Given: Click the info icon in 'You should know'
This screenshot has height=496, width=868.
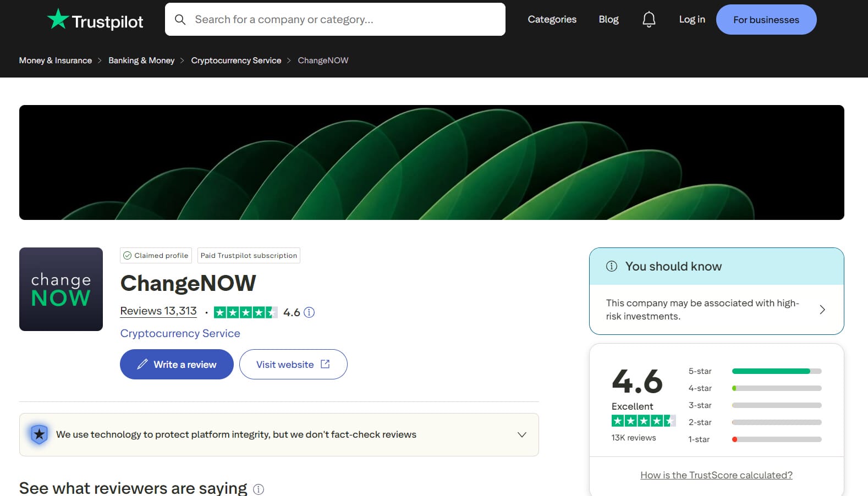Looking at the screenshot, I should point(612,266).
